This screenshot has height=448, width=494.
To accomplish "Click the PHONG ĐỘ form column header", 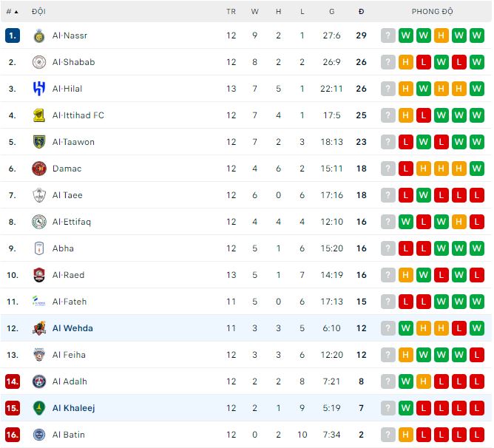I will pyautogui.click(x=433, y=12).
